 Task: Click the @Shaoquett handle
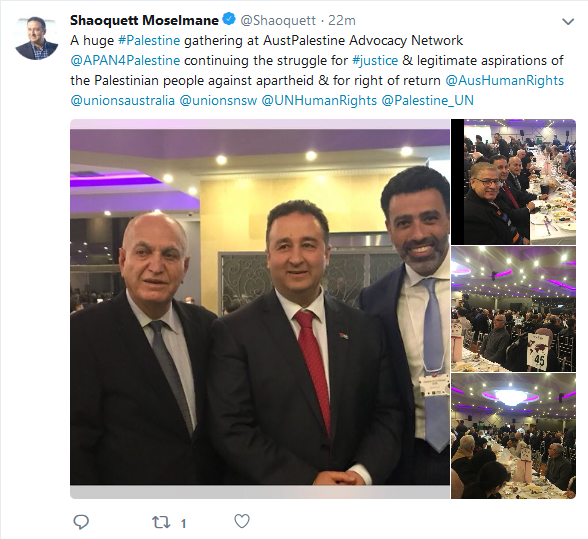278,20
